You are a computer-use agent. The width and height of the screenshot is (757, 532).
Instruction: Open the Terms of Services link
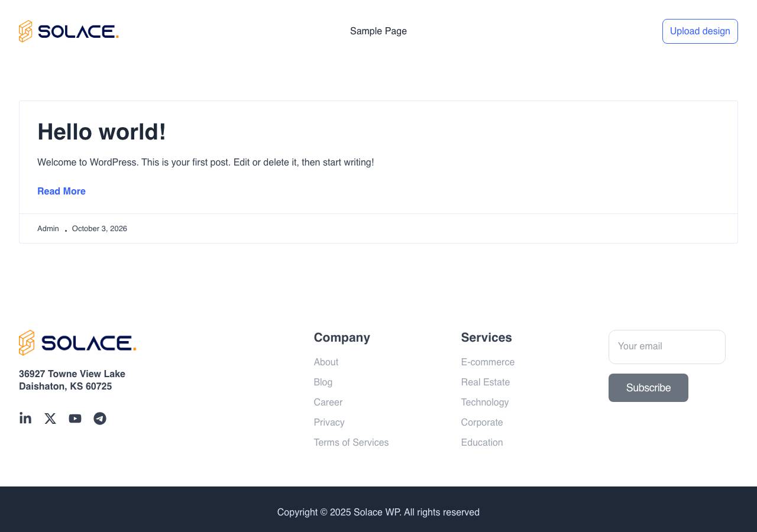[x=351, y=443]
